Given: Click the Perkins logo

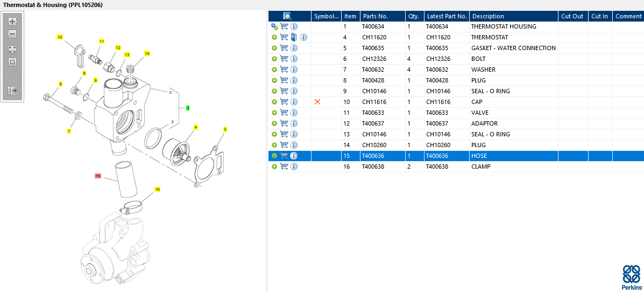Looking at the screenshot, I should (x=632, y=277).
